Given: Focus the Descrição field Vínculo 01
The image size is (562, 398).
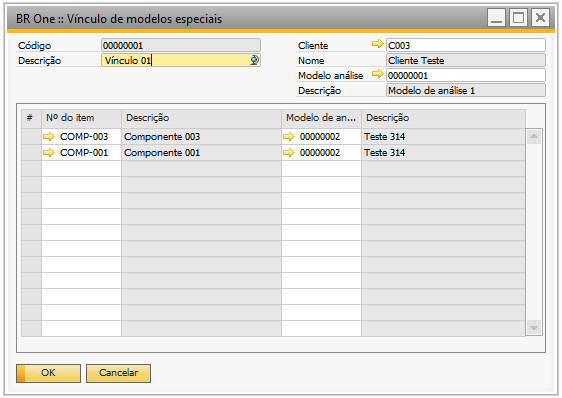Looking at the screenshot, I should pos(181,60).
